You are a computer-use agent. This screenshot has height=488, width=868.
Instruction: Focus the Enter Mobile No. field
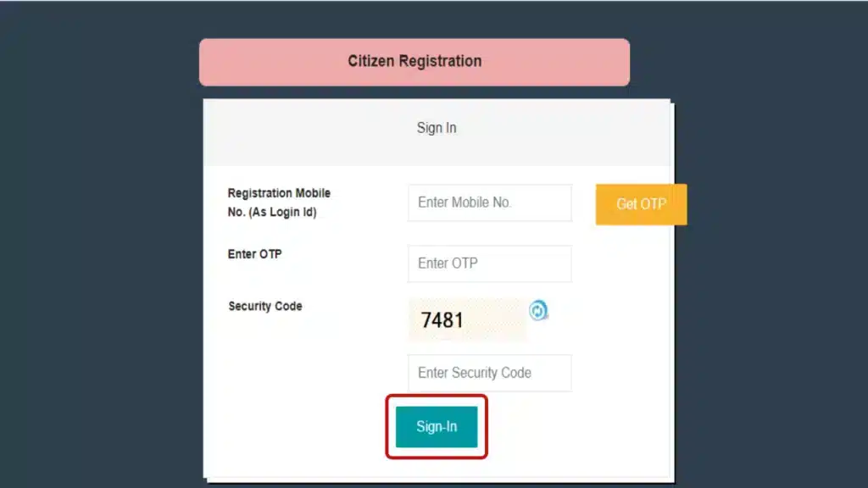[x=490, y=202]
